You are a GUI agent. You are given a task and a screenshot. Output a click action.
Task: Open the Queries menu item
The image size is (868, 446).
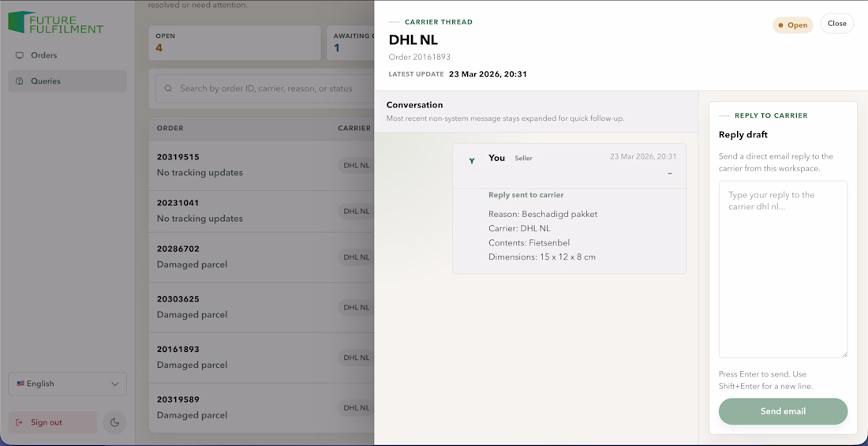[68, 81]
